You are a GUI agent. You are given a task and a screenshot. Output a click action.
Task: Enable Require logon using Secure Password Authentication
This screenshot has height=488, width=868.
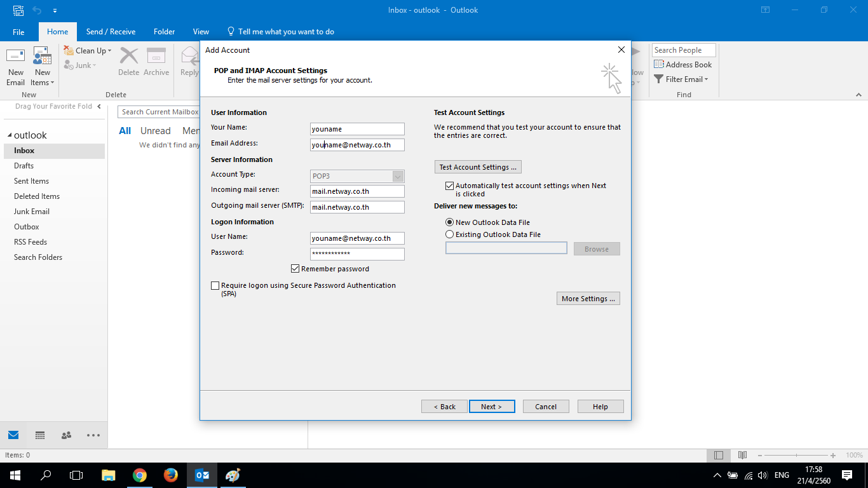tap(215, 286)
